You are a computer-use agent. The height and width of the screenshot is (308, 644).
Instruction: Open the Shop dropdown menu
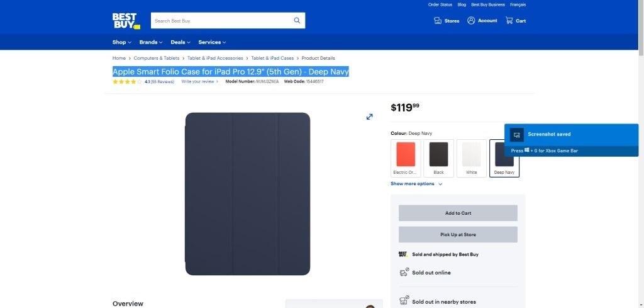tap(121, 42)
